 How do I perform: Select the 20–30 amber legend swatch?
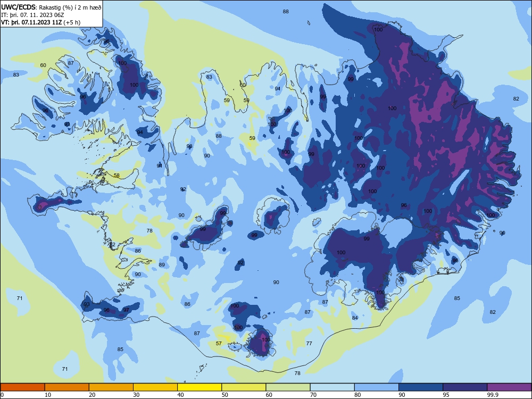coord(111,387)
